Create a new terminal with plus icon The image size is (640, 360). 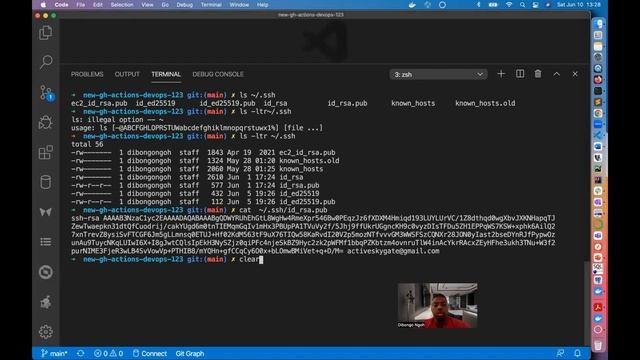[x=501, y=74]
